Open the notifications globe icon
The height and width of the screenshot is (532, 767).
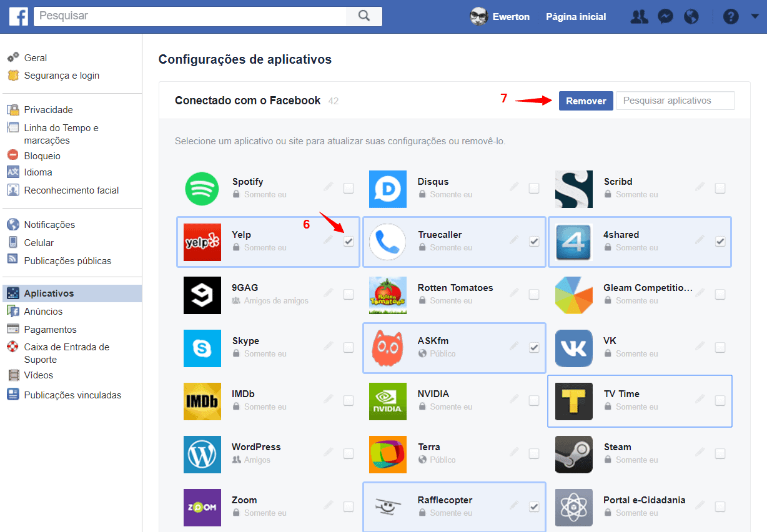[x=691, y=17]
